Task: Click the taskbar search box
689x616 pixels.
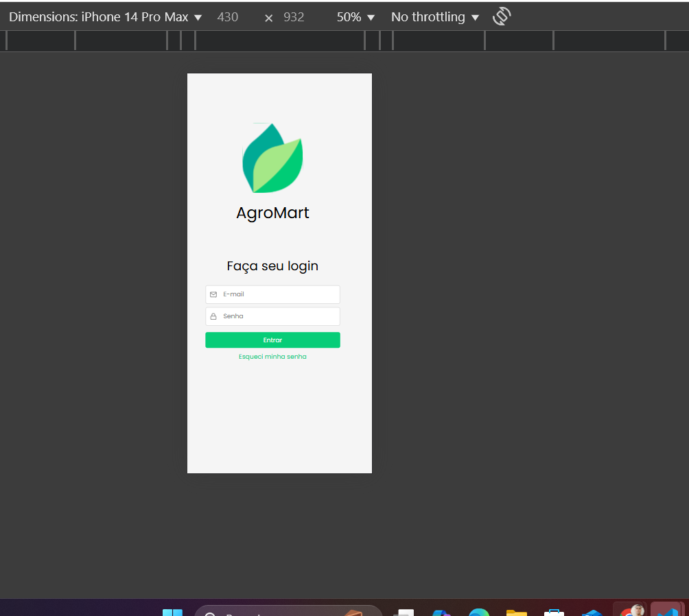Action: [288, 611]
